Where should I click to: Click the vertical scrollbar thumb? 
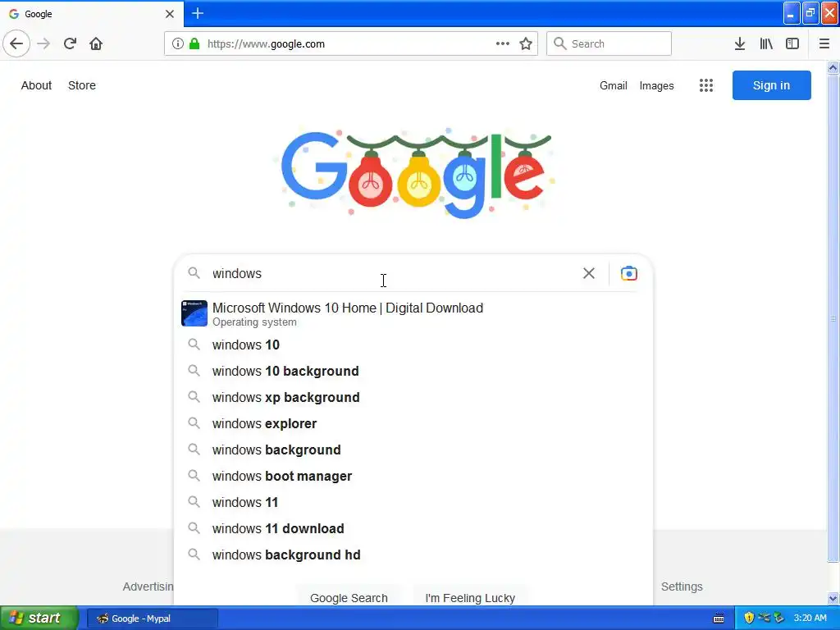(833, 319)
